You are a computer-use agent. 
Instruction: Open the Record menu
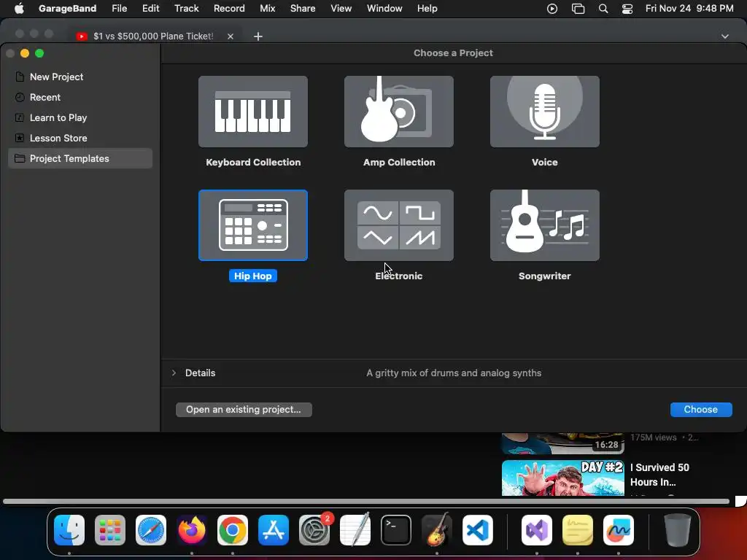click(x=229, y=8)
